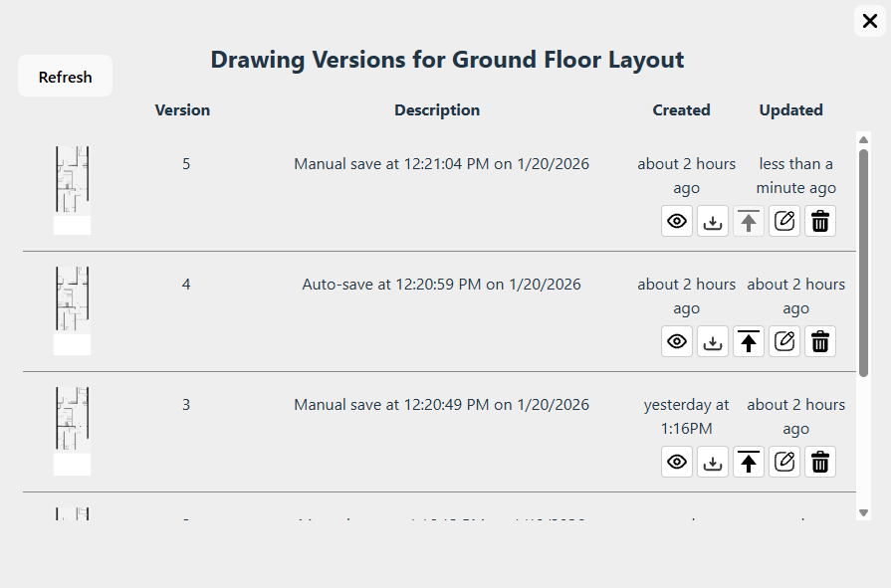Preview version 5 with eye icon

[677, 221]
